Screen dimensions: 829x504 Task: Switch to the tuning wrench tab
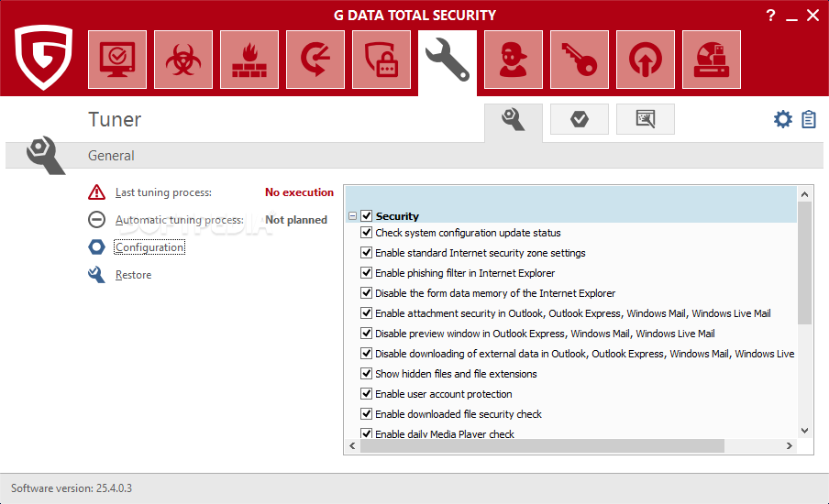click(x=514, y=122)
